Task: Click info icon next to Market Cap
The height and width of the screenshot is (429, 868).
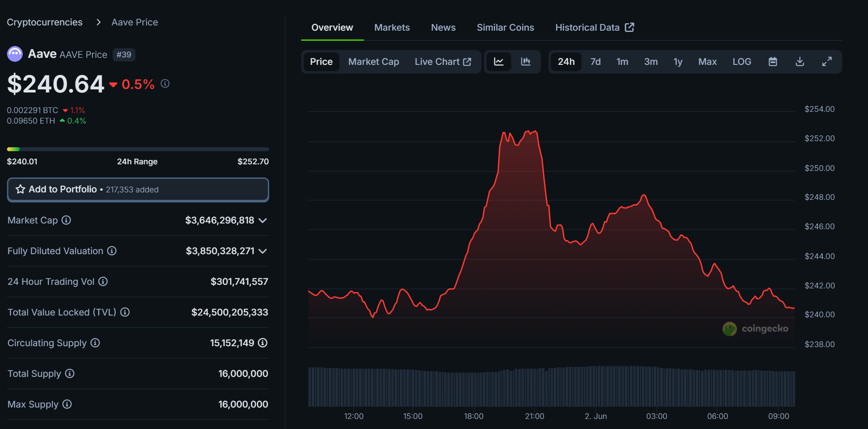Action: [66, 220]
